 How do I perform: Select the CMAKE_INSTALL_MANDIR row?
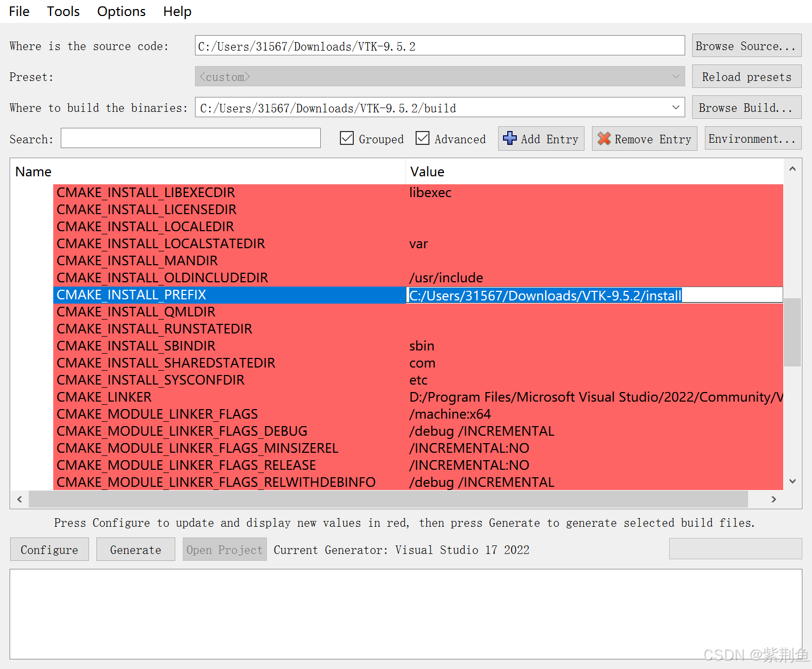click(x=418, y=260)
